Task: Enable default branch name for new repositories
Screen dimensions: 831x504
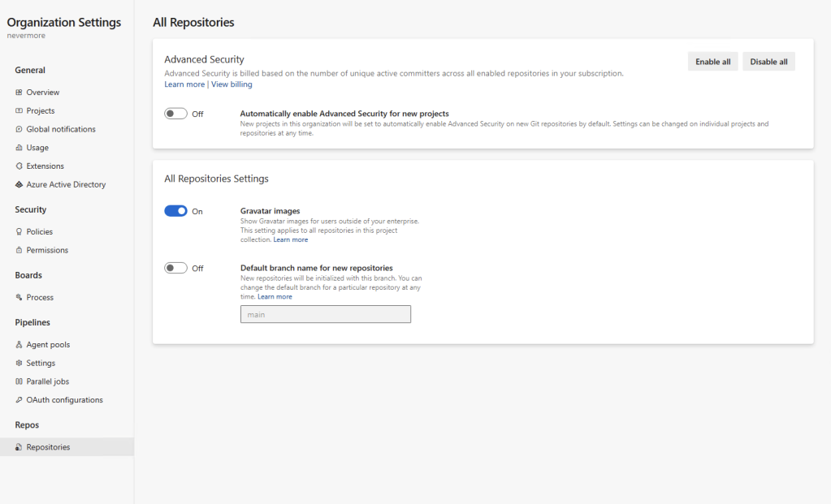Action: coord(175,268)
